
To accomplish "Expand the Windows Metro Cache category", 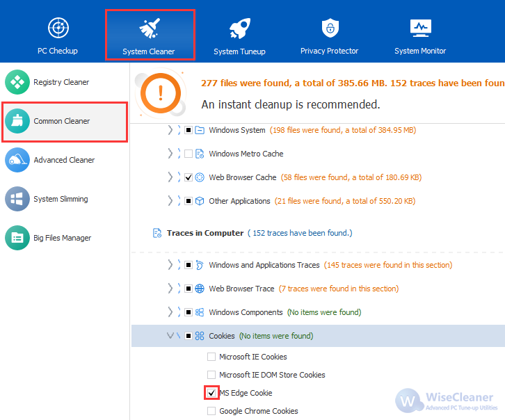I will click(x=170, y=154).
